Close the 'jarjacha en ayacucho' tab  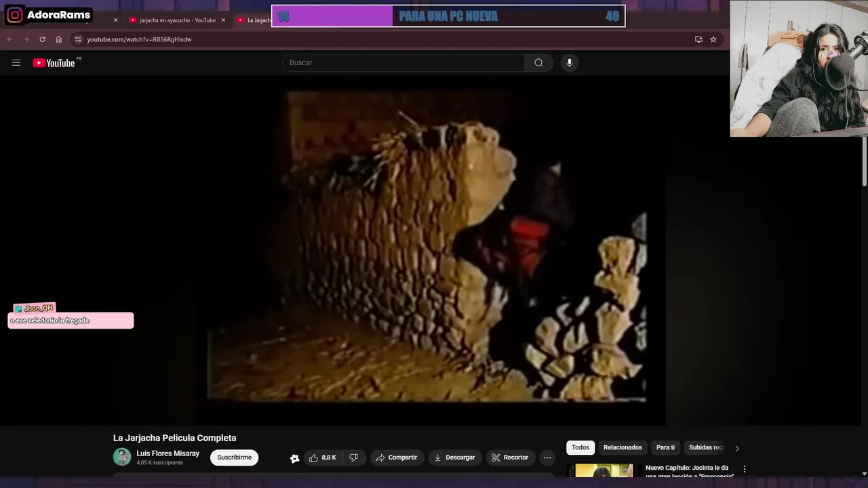click(x=223, y=20)
